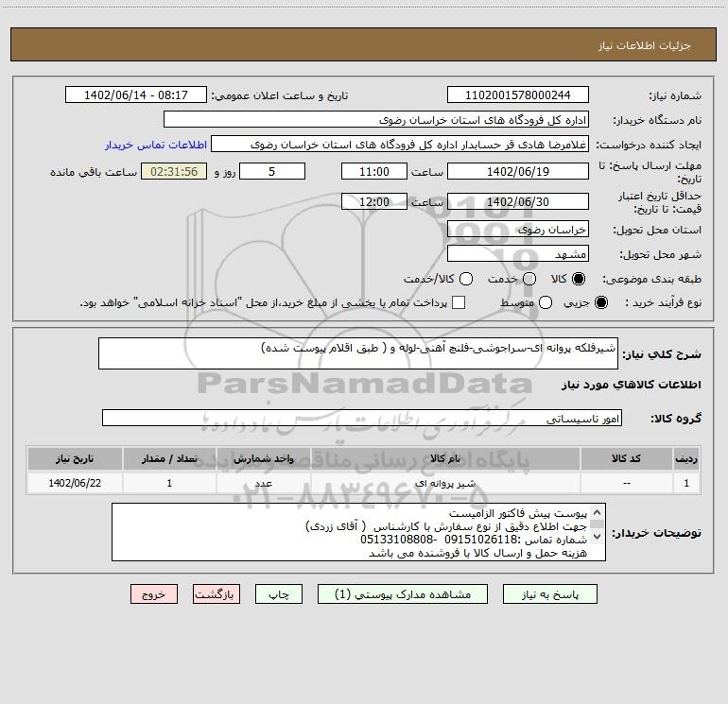This screenshot has height=704, width=728.
Task: Click the deadline date field 1402/06/19
Action: coord(518,171)
